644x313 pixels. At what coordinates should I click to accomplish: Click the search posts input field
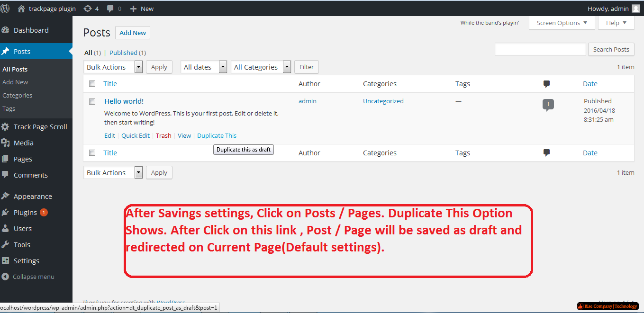[x=540, y=49]
